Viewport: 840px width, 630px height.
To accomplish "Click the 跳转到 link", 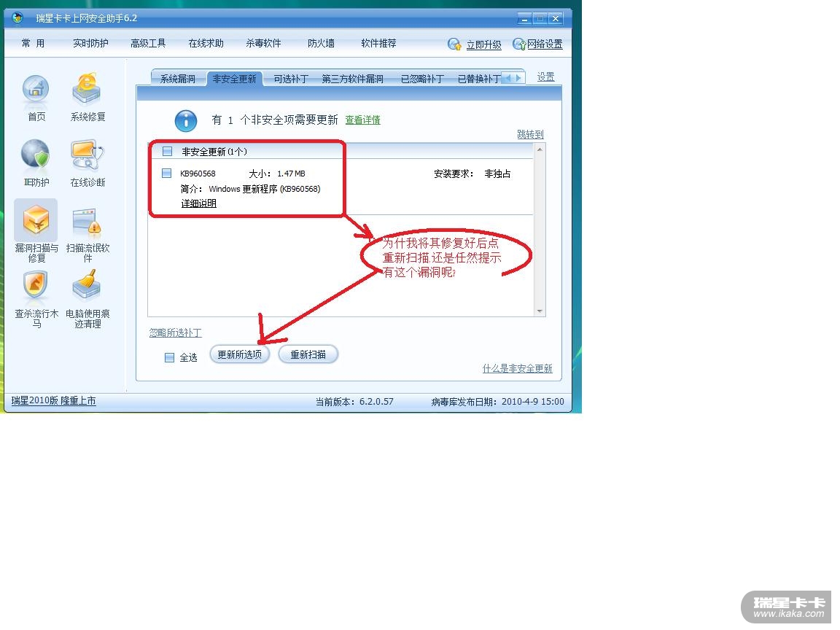I will [530, 134].
